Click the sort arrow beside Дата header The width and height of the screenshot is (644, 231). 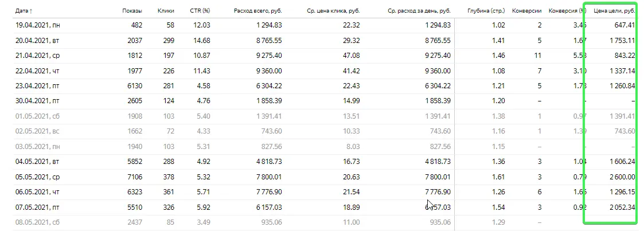[32, 11]
